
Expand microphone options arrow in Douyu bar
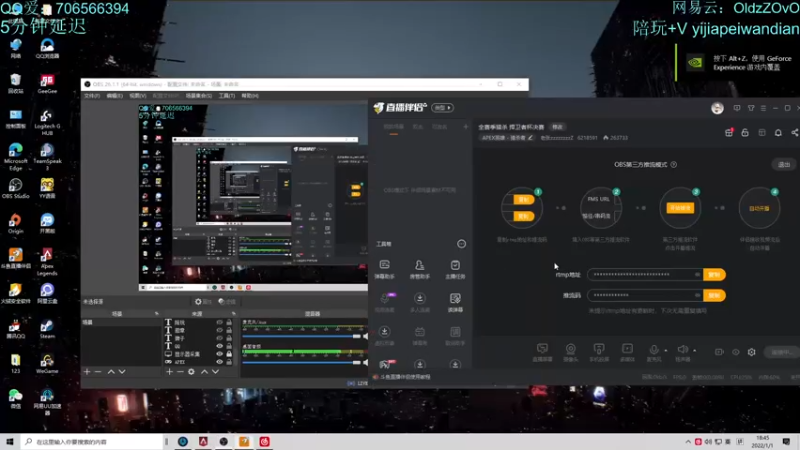666,351
